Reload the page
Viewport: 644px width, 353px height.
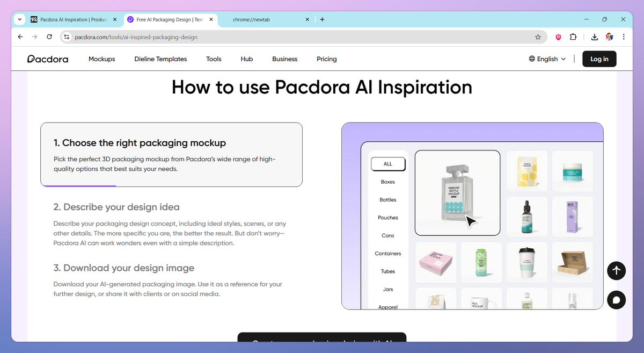pos(49,37)
